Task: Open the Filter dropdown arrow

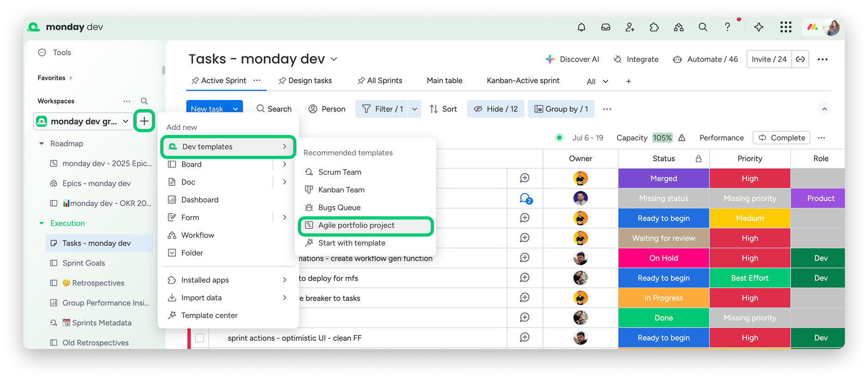Action: 415,109
